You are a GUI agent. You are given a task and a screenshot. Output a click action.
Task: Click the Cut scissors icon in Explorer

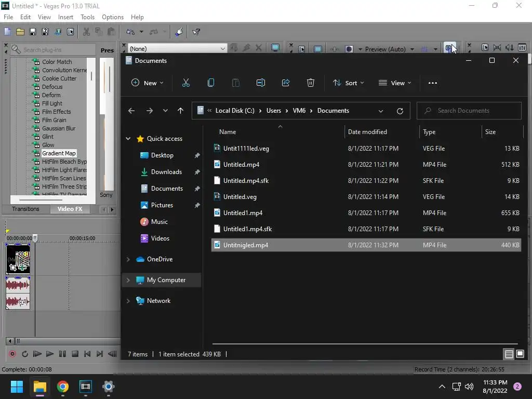click(186, 83)
